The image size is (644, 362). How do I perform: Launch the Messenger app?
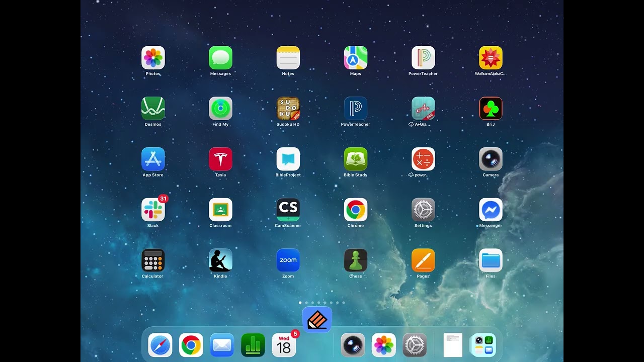pos(491,210)
